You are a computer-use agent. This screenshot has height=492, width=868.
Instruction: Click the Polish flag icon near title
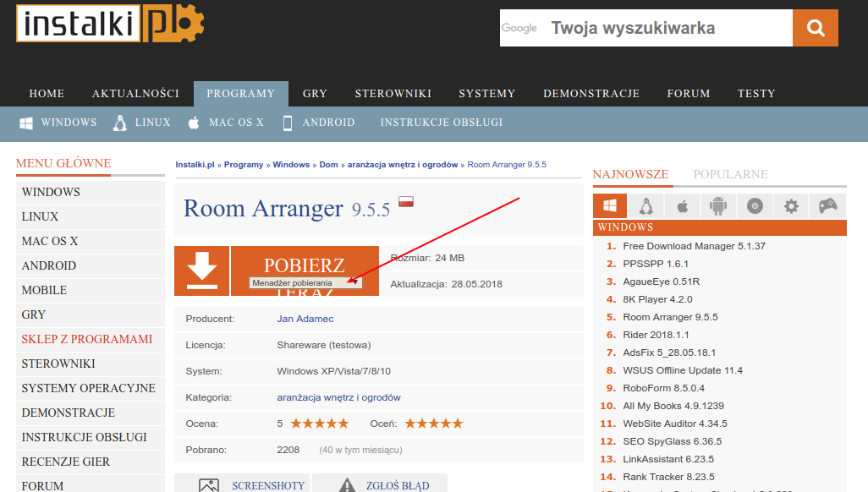click(406, 201)
